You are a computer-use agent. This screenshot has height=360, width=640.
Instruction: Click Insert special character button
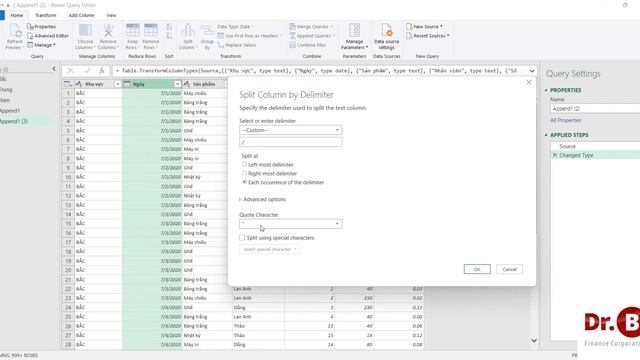pyautogui.click(x=269, y=249)
